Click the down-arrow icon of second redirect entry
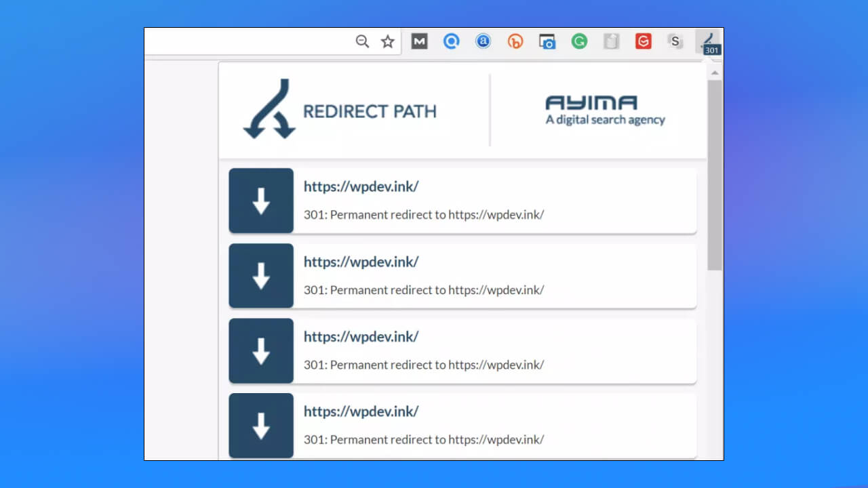This screenshot has height=488, width=868. point(261,276)
